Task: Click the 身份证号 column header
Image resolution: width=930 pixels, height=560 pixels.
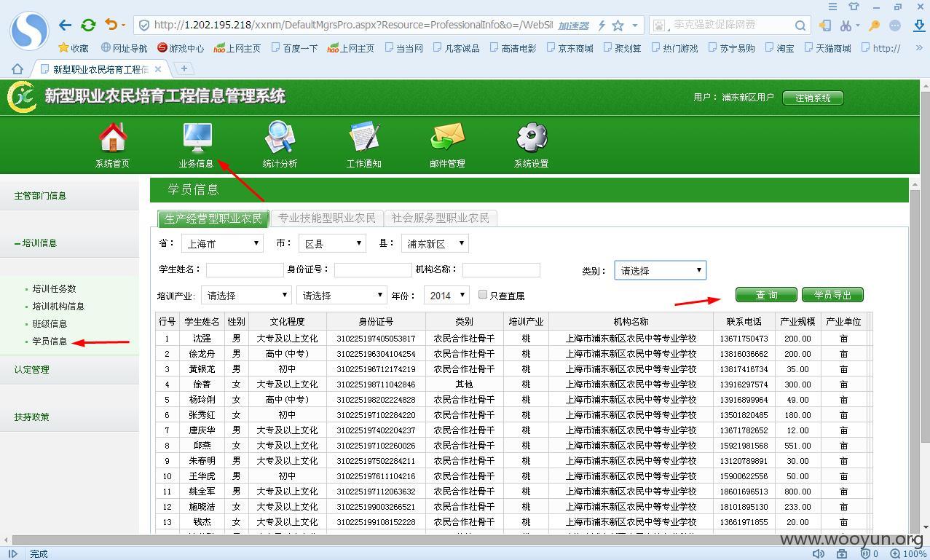Action: (376, 321)
